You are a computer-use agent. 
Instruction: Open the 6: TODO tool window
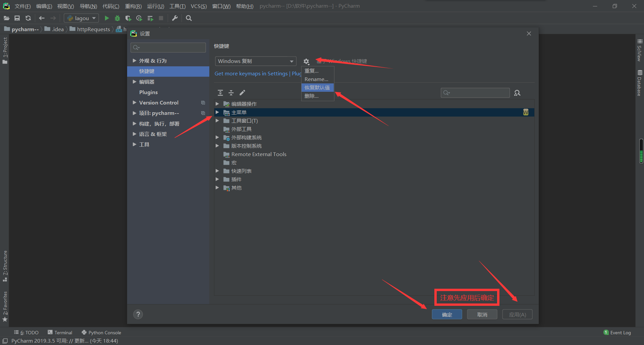click(26, 333)
